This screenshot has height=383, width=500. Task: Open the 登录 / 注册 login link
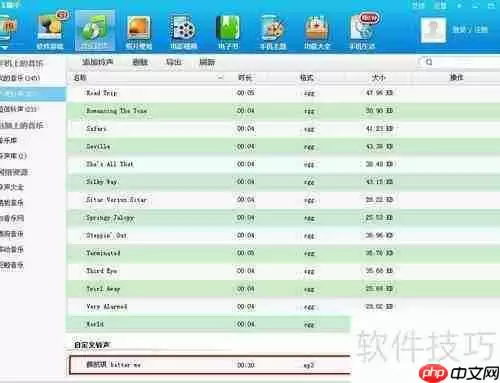(470, 29)
